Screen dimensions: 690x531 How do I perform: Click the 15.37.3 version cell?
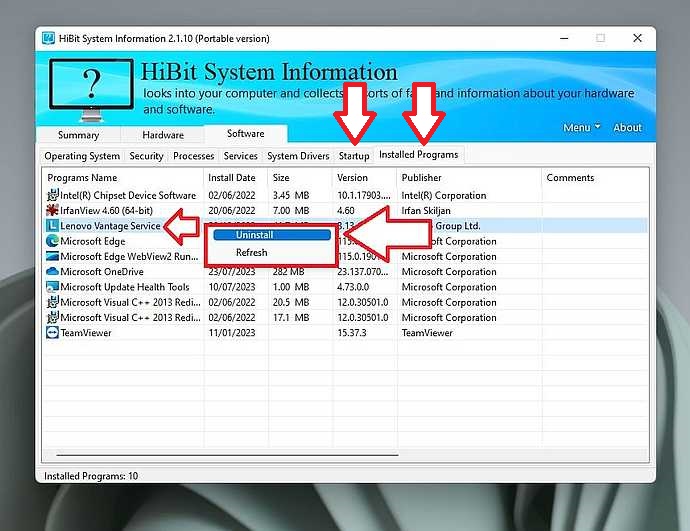(x=352, y=333)
